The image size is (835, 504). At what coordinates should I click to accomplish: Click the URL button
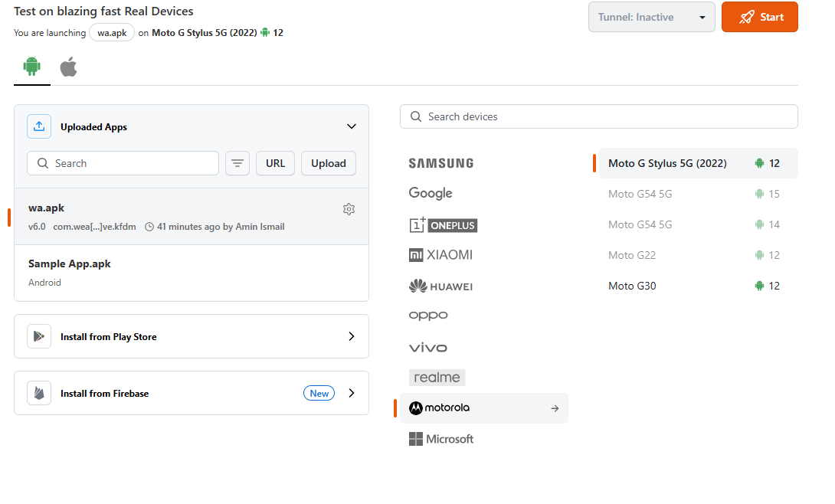275,163
